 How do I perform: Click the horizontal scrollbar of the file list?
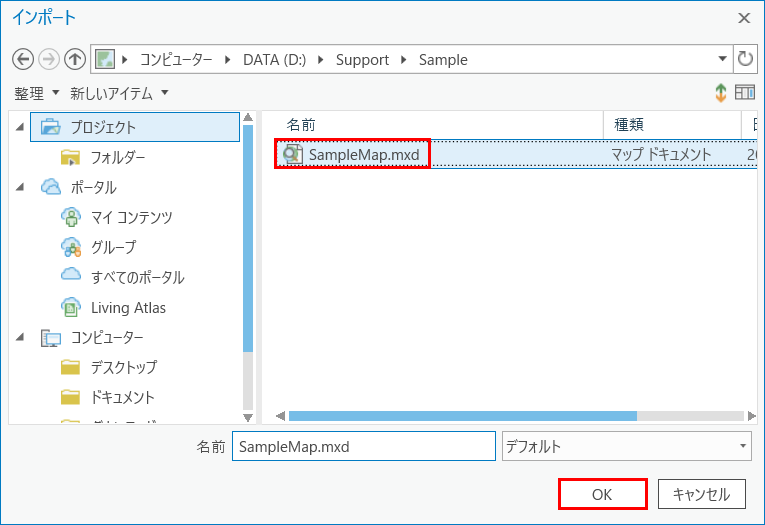click(x=462, y=415)
